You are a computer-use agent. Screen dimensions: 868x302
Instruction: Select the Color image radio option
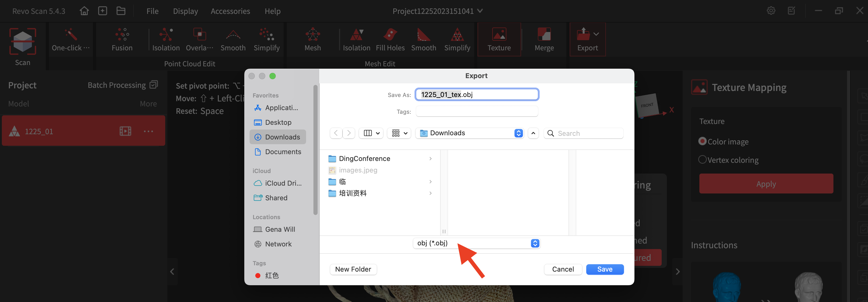(x=702, y=141)
